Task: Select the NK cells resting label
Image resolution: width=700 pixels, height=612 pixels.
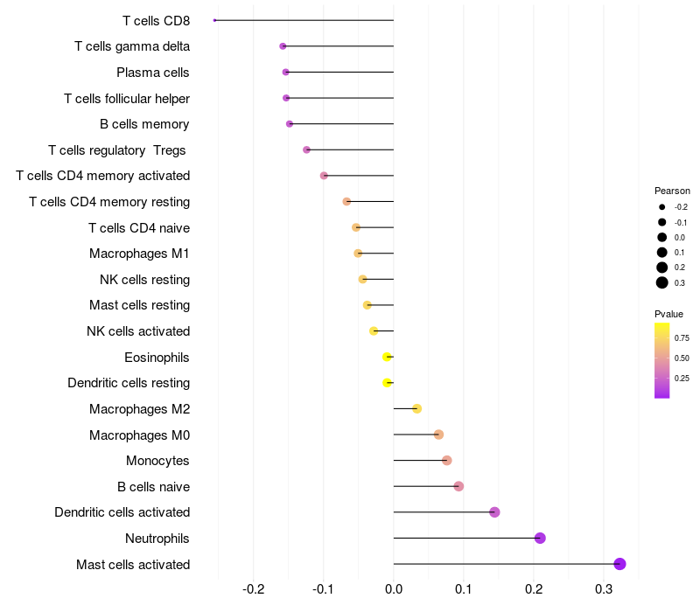Action: tap(144, 280)
